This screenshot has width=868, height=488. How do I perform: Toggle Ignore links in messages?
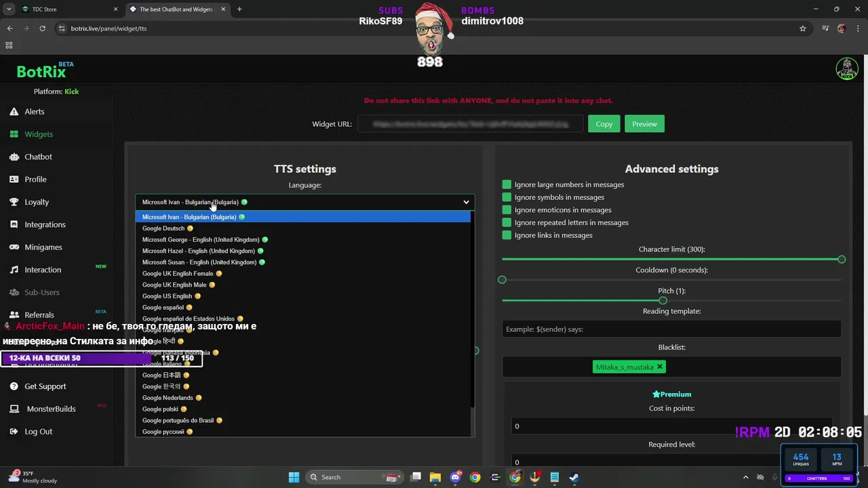tap(507, 235)
